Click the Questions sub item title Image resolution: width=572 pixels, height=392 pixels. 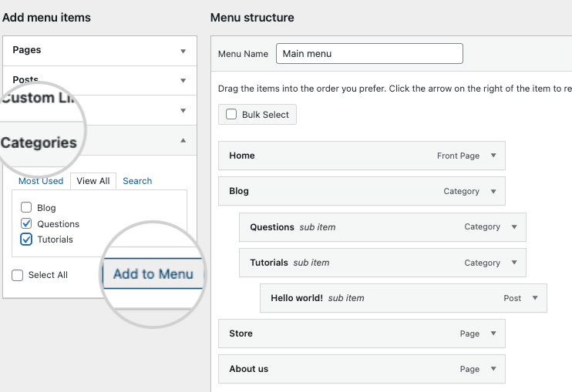pyautogui.click(x=272, y=227)
